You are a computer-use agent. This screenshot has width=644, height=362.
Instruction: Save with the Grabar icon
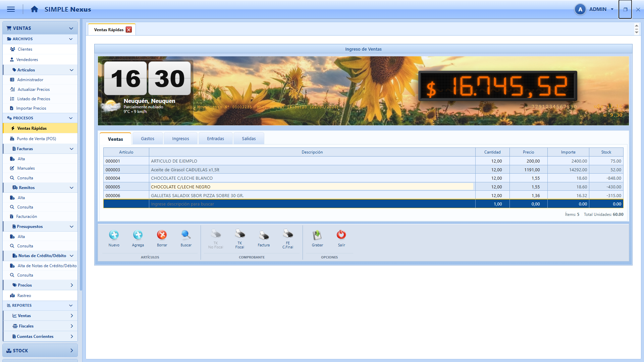pyautogui.click(x=317, y=235)
